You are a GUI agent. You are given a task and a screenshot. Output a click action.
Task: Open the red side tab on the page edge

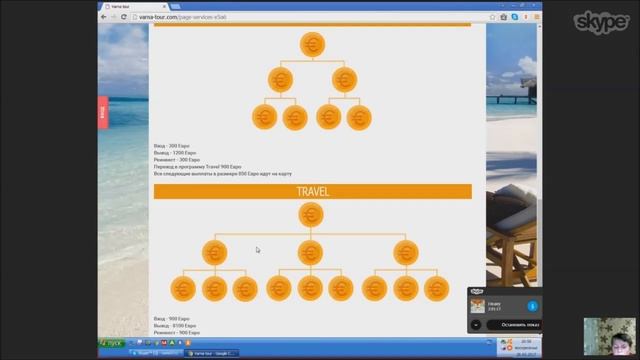click(103, 112)
